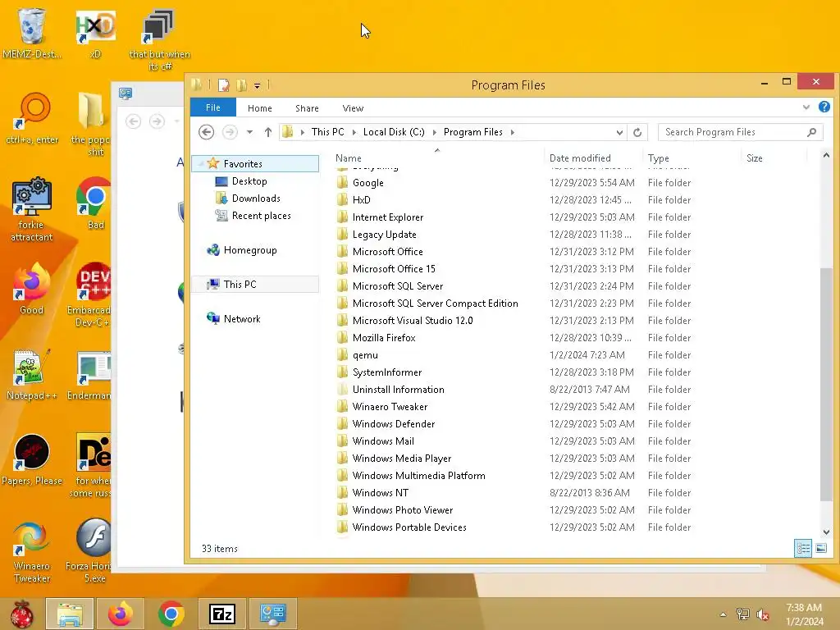Click scroll down arrow of file list

click(x=826, y=532)
